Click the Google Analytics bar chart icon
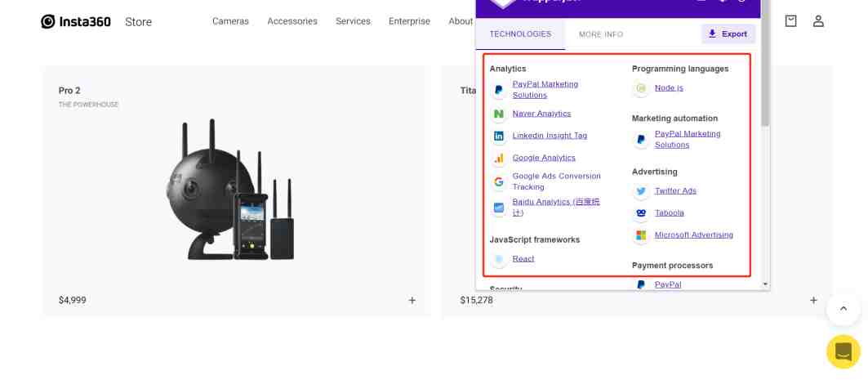Viewport: 868px width, 380px height. pyautogui.click(x=499, y=158)
